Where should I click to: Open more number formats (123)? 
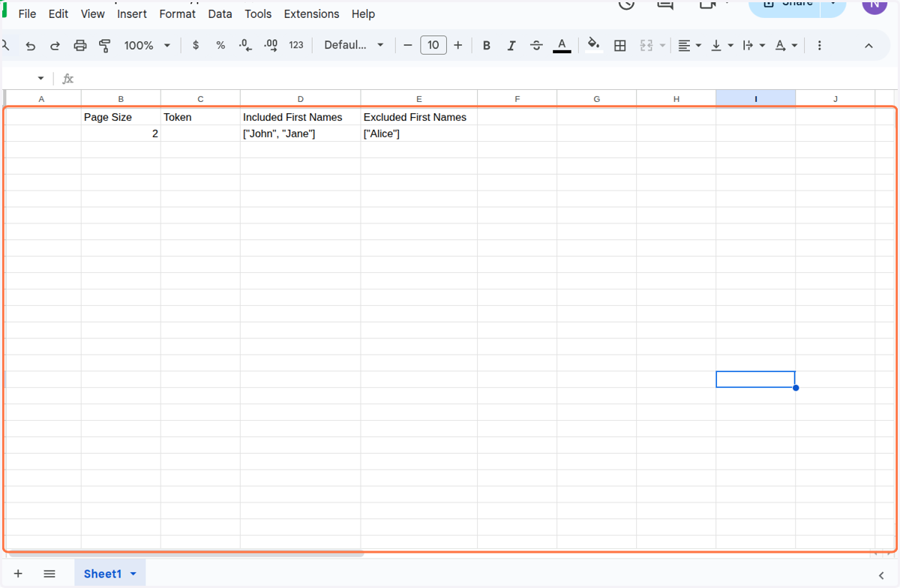[296, 45]
